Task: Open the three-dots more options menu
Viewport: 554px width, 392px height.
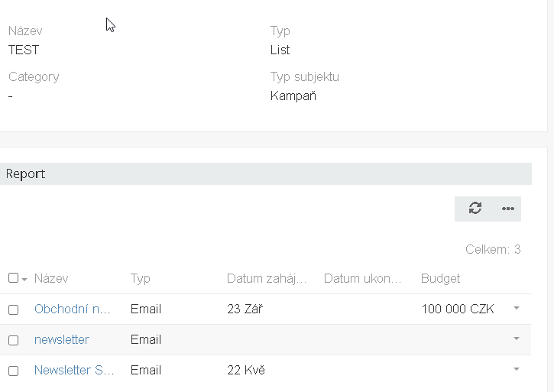Action: 508,209
